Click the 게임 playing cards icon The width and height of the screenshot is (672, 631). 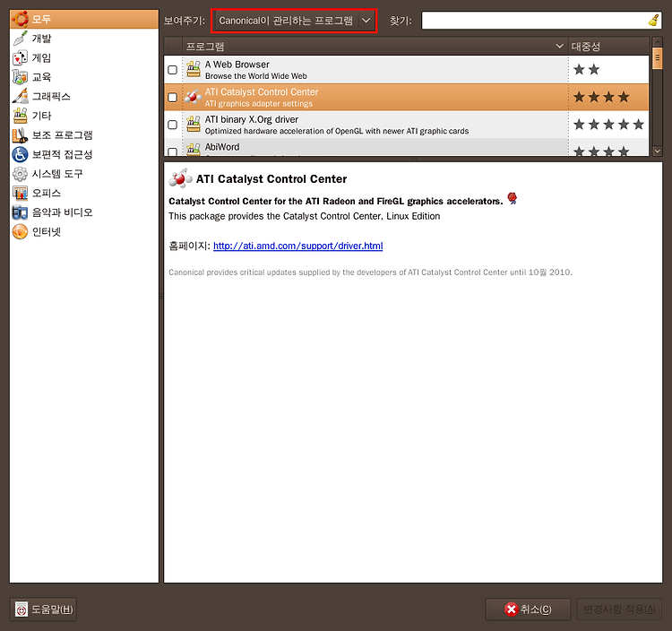[20, 58]
